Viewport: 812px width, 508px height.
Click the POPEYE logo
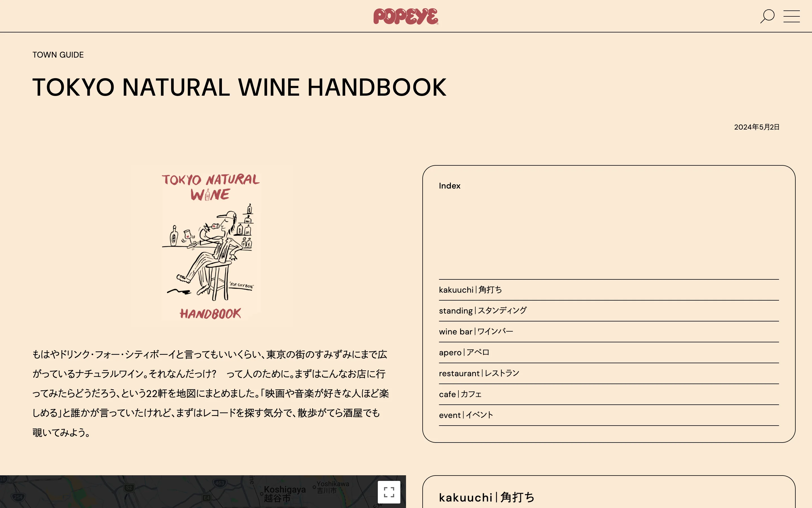406,16
